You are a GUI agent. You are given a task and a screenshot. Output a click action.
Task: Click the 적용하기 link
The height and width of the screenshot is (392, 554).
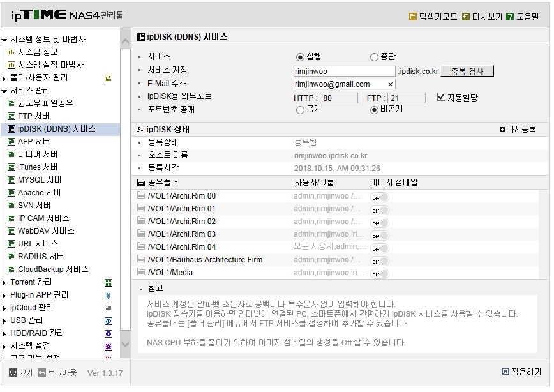point(527,372)
